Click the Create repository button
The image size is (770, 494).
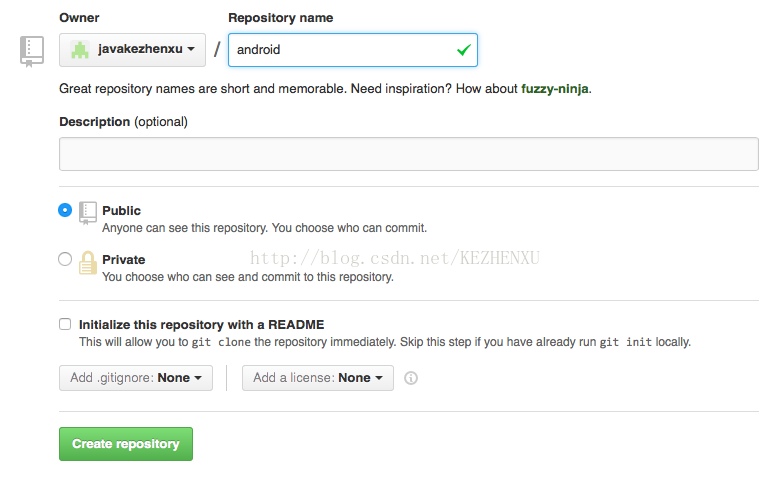coord(126,444)
